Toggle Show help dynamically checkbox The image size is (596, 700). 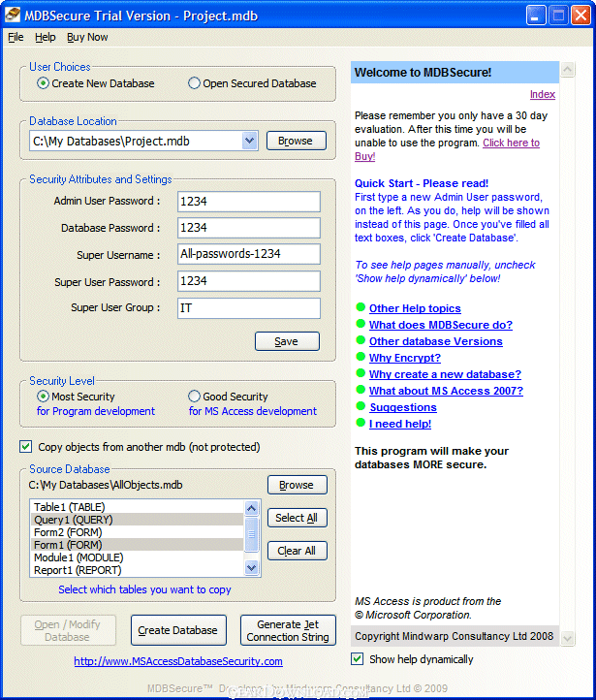[x=358, y=659]
